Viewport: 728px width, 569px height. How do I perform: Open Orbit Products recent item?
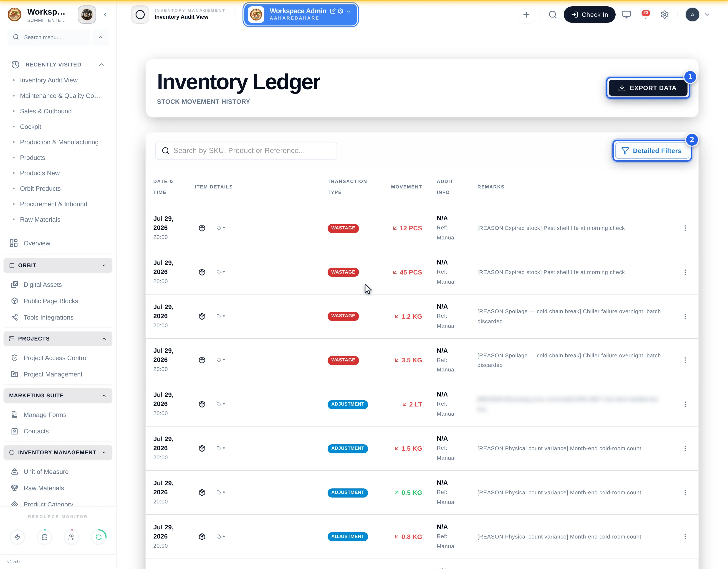point(40,189)
